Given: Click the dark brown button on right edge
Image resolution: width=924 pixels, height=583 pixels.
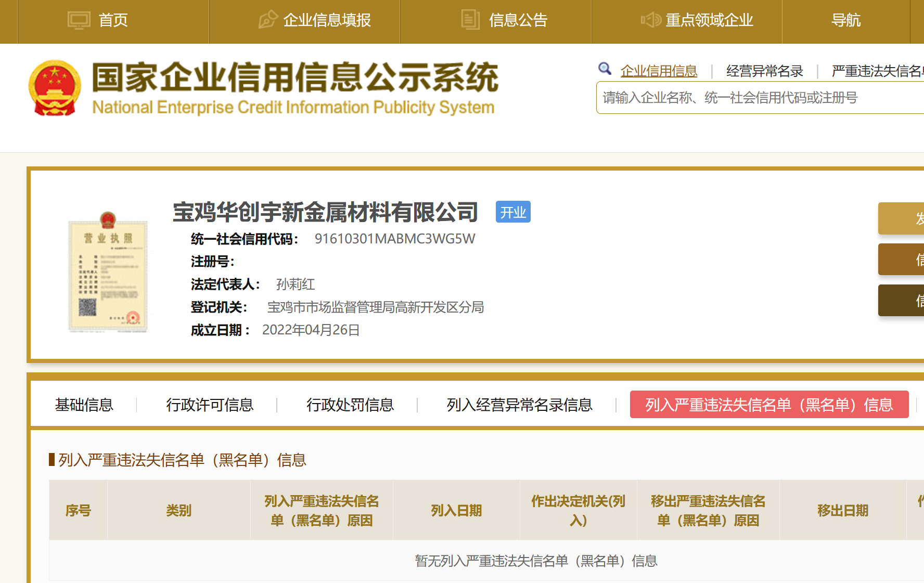Looking at the screenshot, I should point(901,301).
